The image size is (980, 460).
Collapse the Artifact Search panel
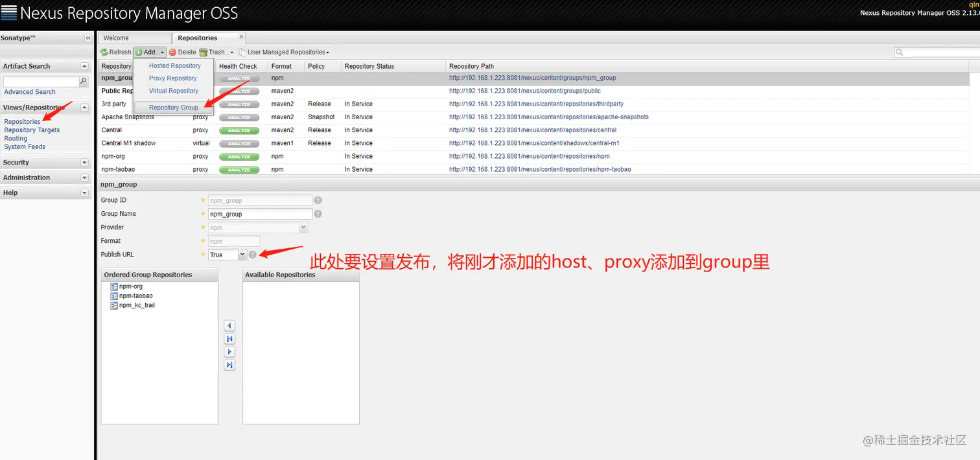(84, 66)
